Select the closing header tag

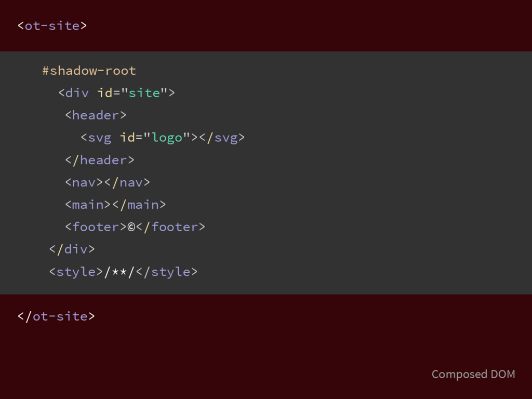click(100, 160)
